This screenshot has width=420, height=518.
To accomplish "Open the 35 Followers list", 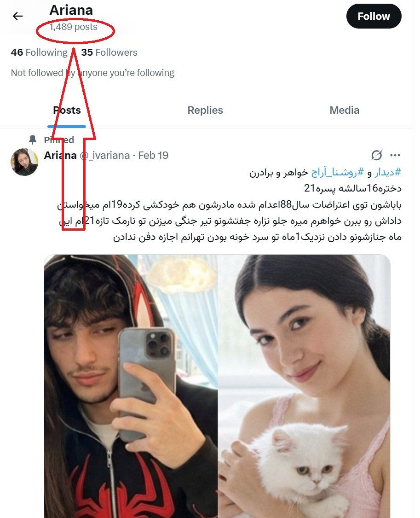I will click(109, 52).
